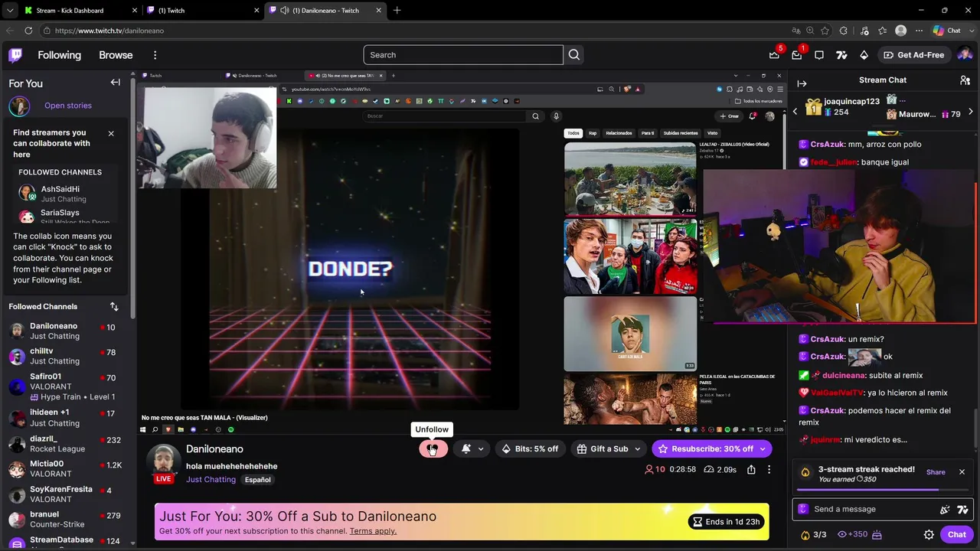This screenshot has height=551, width=980.
Task: Go to the Following page
Action: click(59, 55)
